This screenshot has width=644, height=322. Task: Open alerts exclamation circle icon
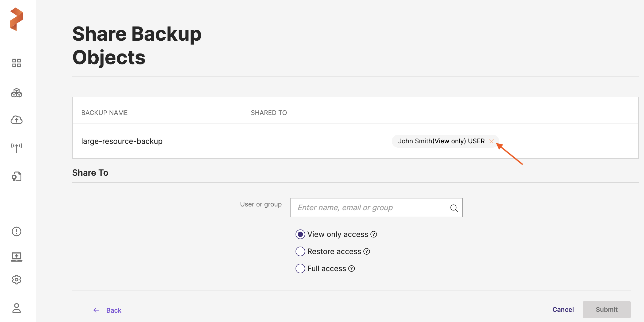[17, 231]
